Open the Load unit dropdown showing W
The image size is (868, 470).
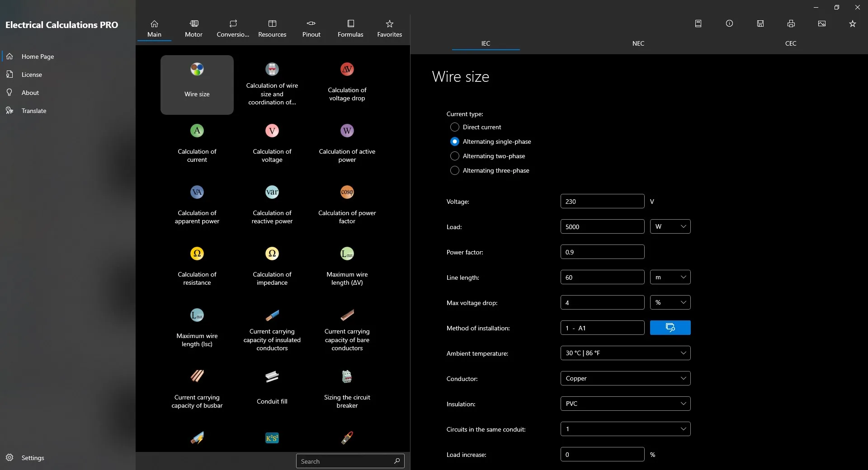click(670, 226)
